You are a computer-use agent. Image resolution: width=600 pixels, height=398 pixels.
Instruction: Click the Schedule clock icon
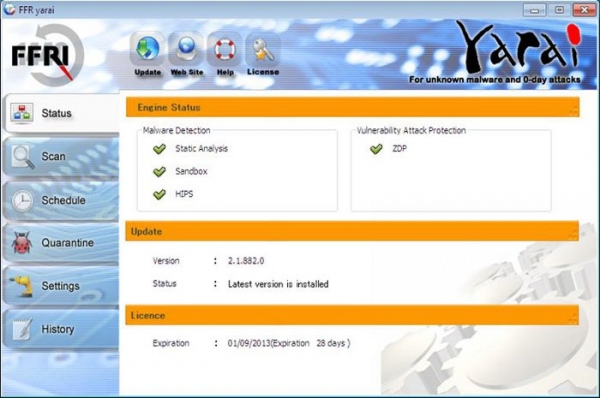[22, 201]
